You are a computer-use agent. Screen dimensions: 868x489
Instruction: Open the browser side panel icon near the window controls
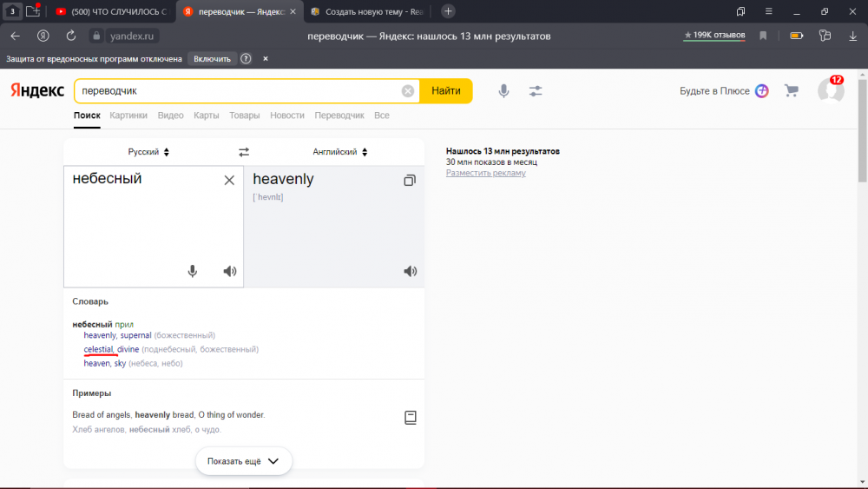point(740,11)
